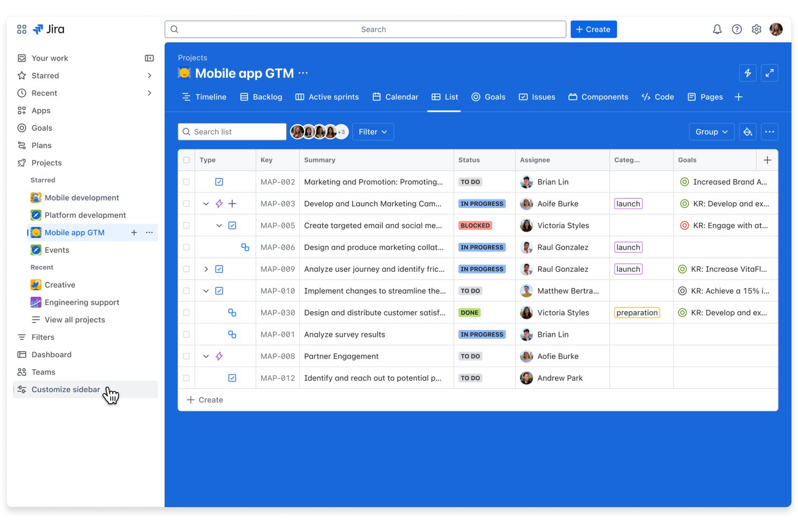
Task: Select the MAP-009 row checkbox
Action: [187, 269]
